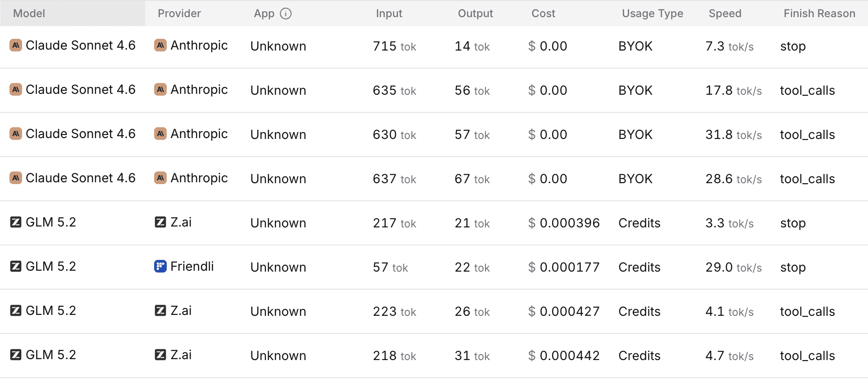
Task: Click the 22 tok output cell
Action: (x=472, y=267)
